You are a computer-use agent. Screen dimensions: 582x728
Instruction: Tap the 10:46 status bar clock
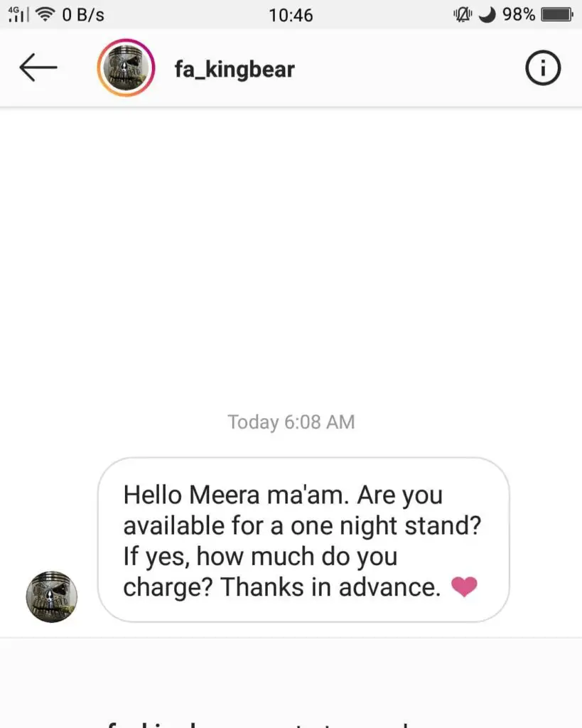click(x=291, y=16)
